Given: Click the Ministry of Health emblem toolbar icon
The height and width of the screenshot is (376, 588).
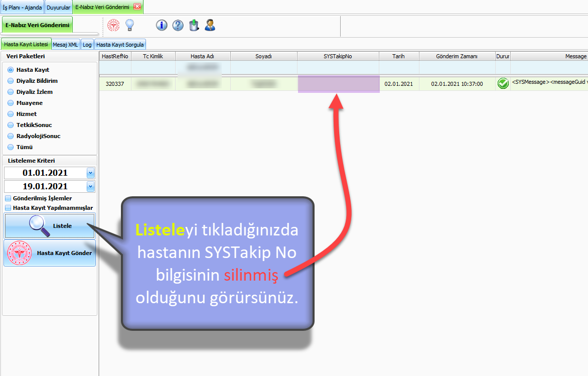Looking at the screenshot, I should pos(113,25).
